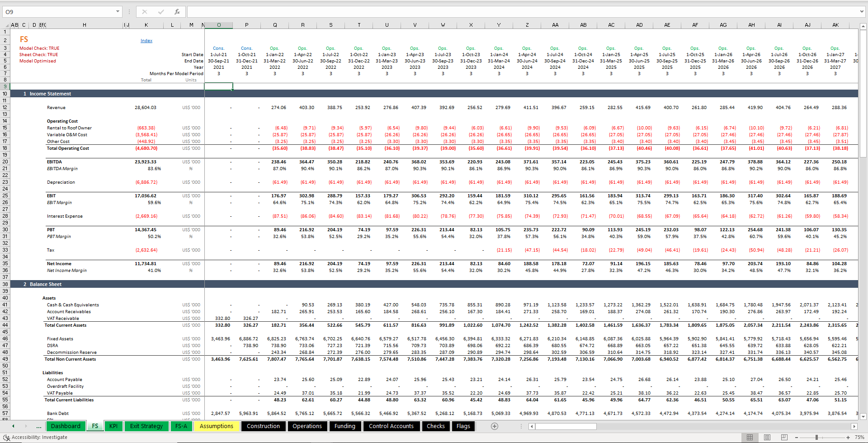Image resolution: width=868 pixels, height=443 pixels.
Task: Open the Exit Strategy sheet tab
Action: [146, 426]
